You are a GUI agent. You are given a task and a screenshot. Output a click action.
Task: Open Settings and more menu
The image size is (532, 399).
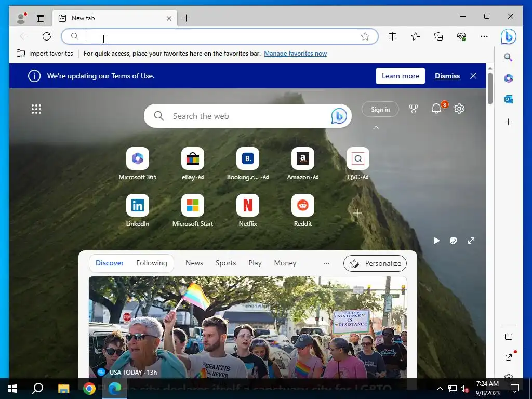[x=484, y=36]
